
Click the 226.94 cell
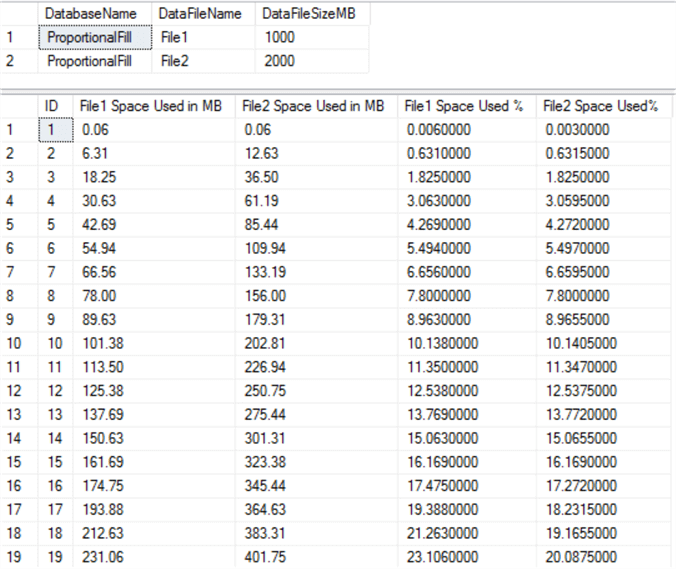pos(316,367)
